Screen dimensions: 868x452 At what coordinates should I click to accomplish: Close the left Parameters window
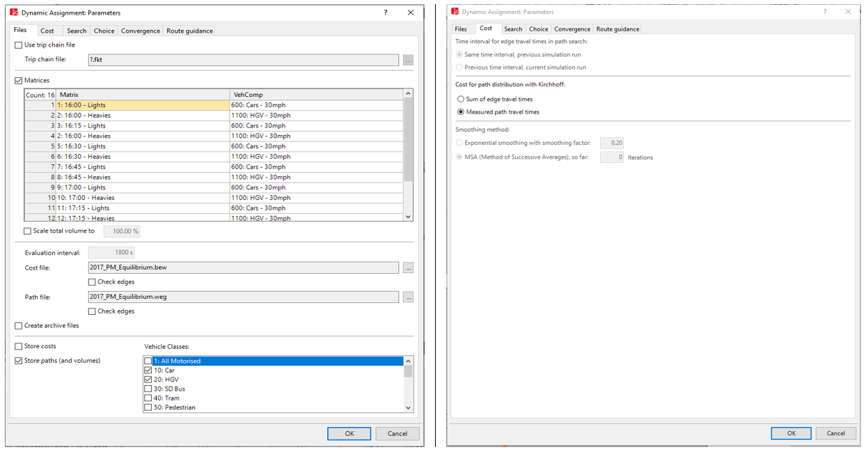[411, 13]
